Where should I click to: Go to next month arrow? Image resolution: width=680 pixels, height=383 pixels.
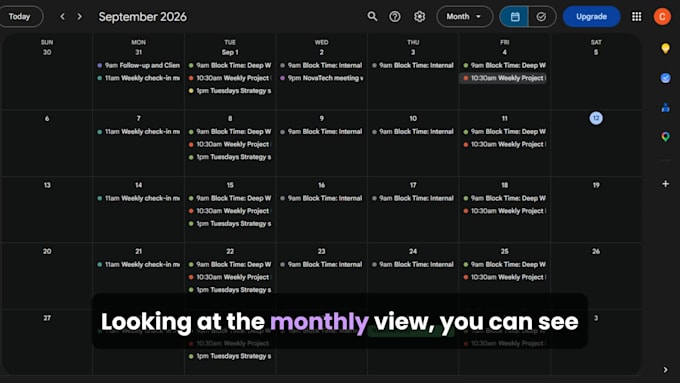point(79,16)
